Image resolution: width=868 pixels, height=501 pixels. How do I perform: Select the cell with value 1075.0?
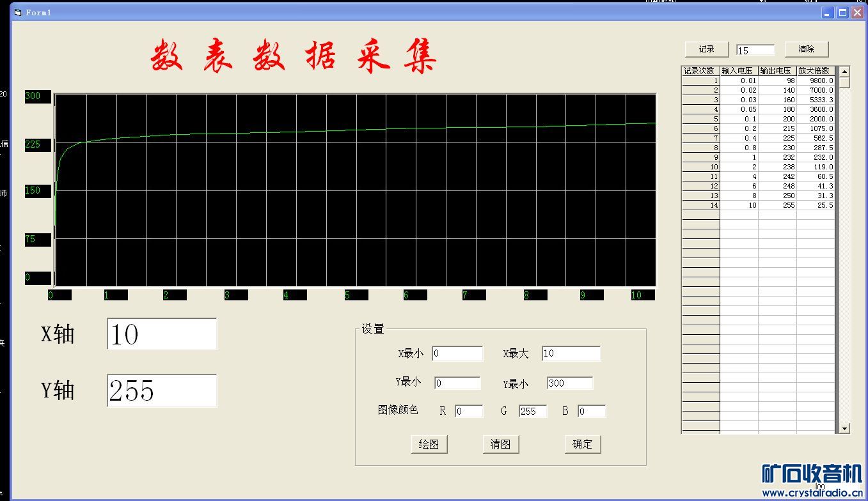816,128
